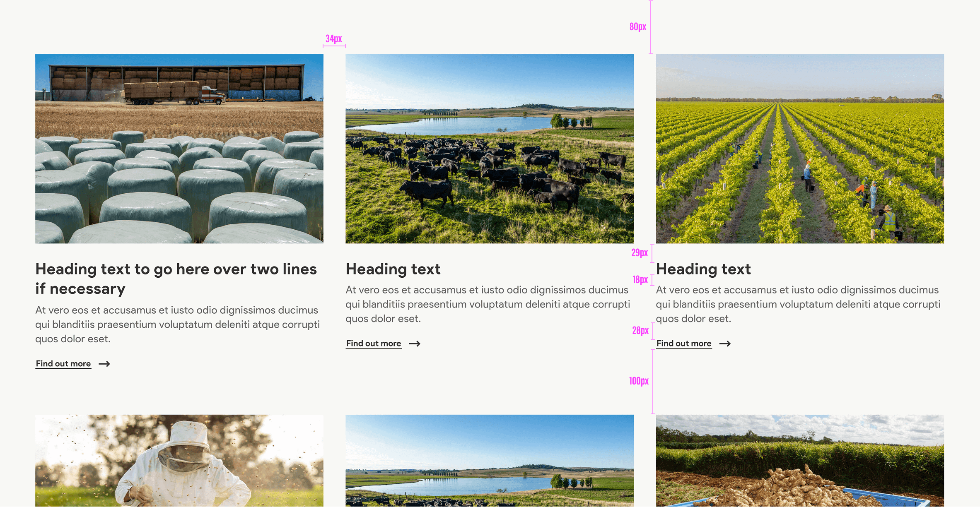Click the harvested ginger field photo

(800, 460)
